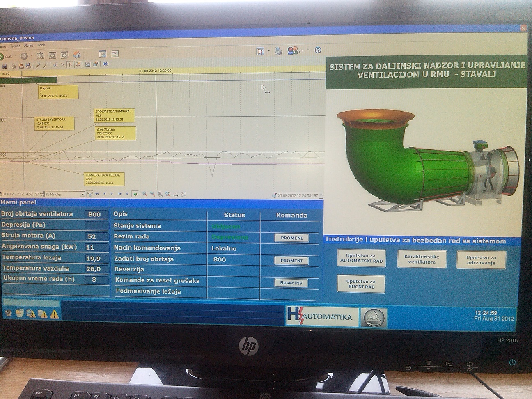Click the Login users icon
The height and width of the screenshot is (399, 532).
click(x=292, y=50)
